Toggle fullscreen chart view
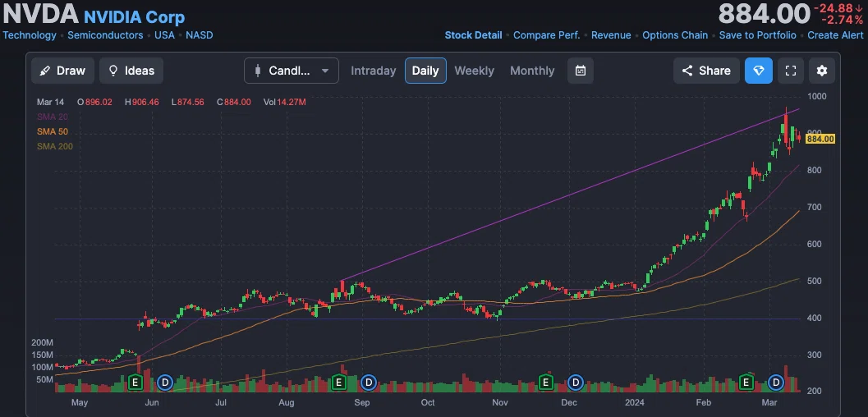868x417 pixels. (791, 71)
